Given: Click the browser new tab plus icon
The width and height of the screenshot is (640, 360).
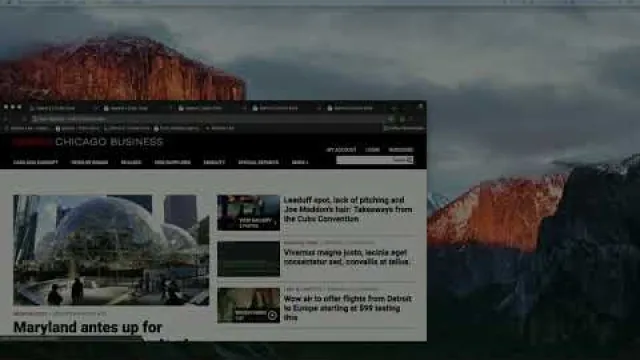Looking at the screenshot, I should tap(394, 109).
